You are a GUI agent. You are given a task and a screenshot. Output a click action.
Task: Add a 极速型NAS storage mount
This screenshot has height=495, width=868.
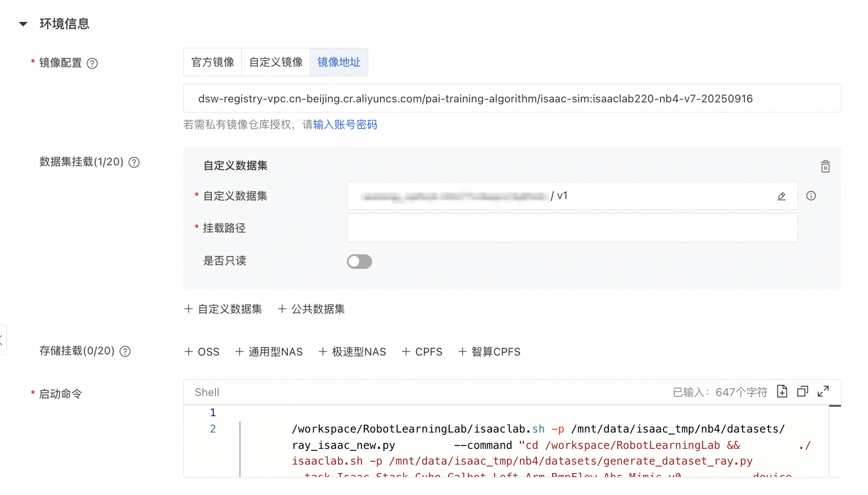[352, 352]
